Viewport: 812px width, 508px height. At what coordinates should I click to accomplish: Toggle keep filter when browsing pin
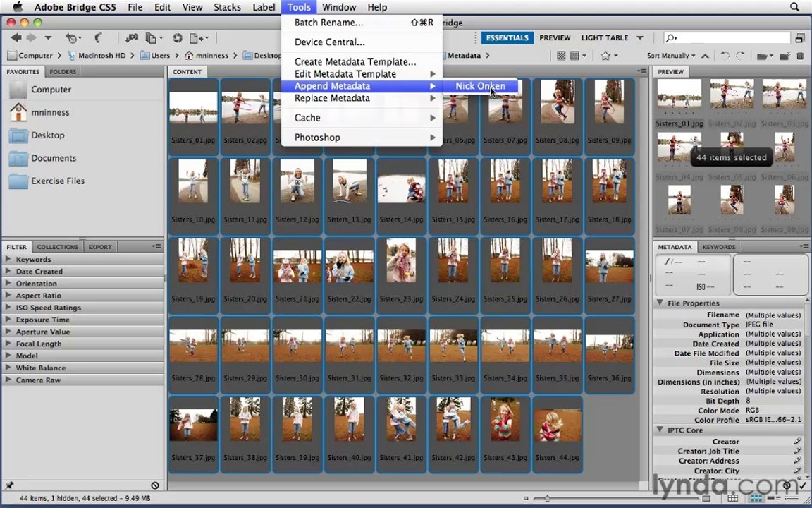click(9, 485)
